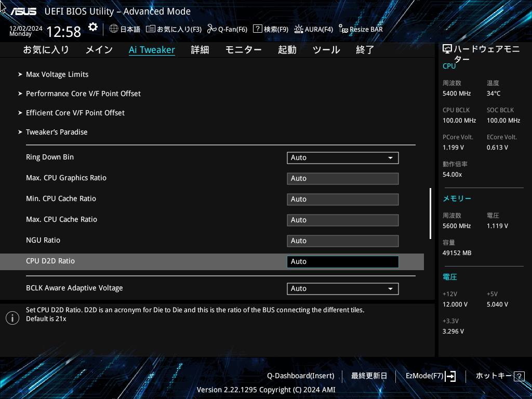This screenshot has height=399, width=532.
Task: Click the NGU Ratio input field
Action: [x=343, y=241]
